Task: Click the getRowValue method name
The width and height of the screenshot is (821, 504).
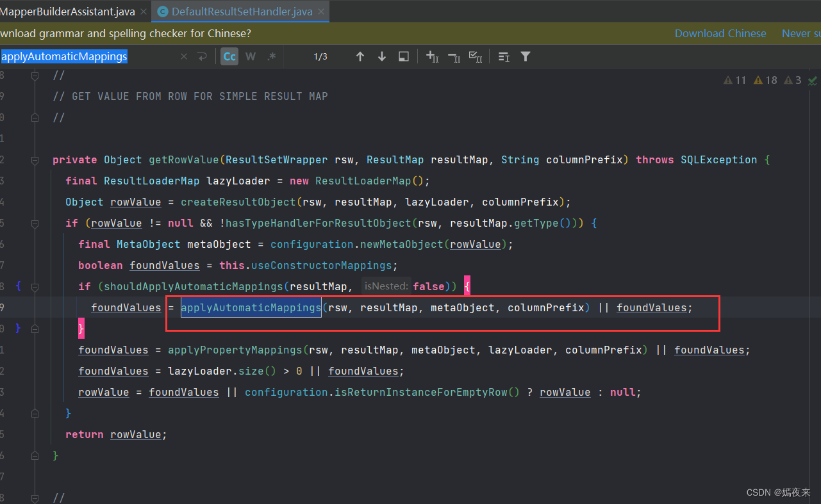Action: (183, 159)
